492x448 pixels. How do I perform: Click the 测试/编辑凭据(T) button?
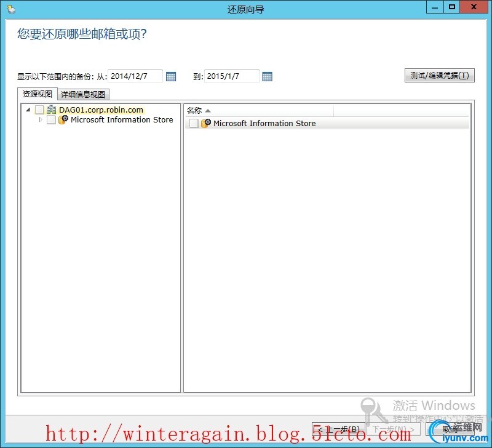439,75
